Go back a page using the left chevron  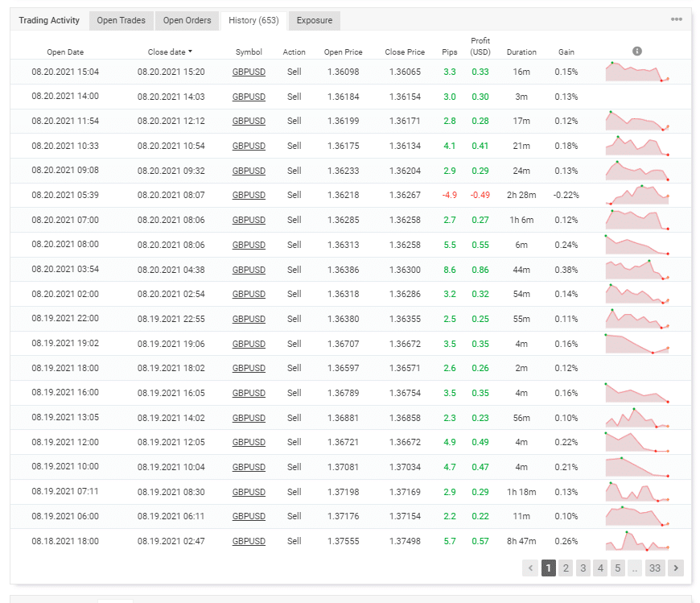[x=530, y=568]
